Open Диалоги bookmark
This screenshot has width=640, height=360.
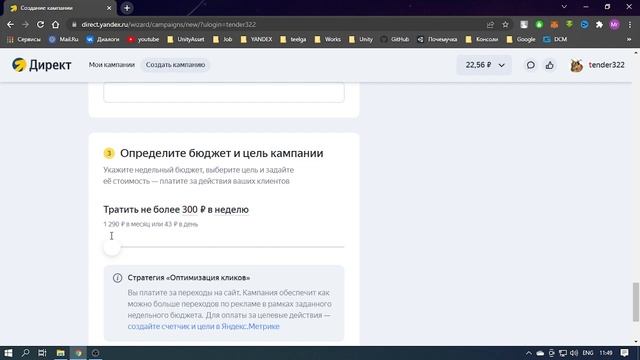[103, 39]
